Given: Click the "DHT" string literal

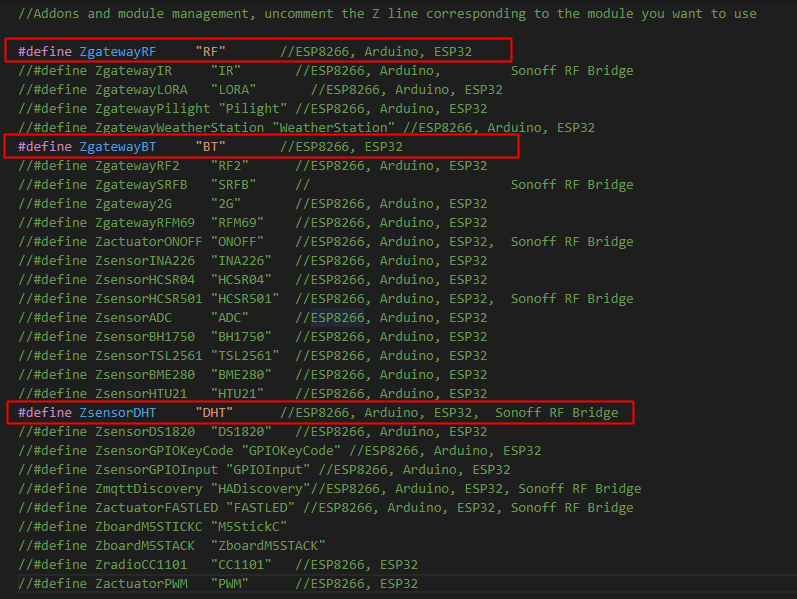Looking at the screenshot, I should click(214, 412).
